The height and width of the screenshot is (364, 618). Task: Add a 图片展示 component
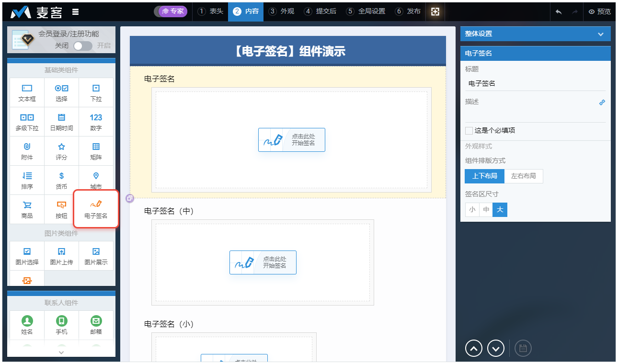point(96,256)
